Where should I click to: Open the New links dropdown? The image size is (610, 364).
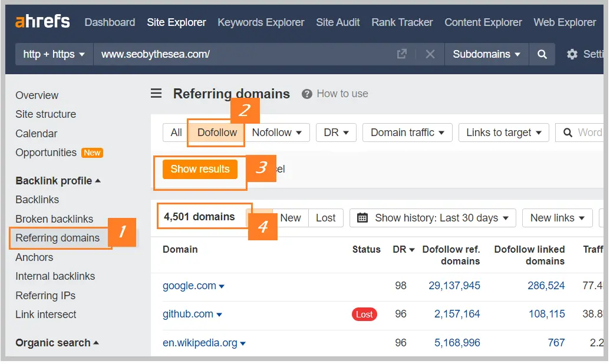[558, 218]
